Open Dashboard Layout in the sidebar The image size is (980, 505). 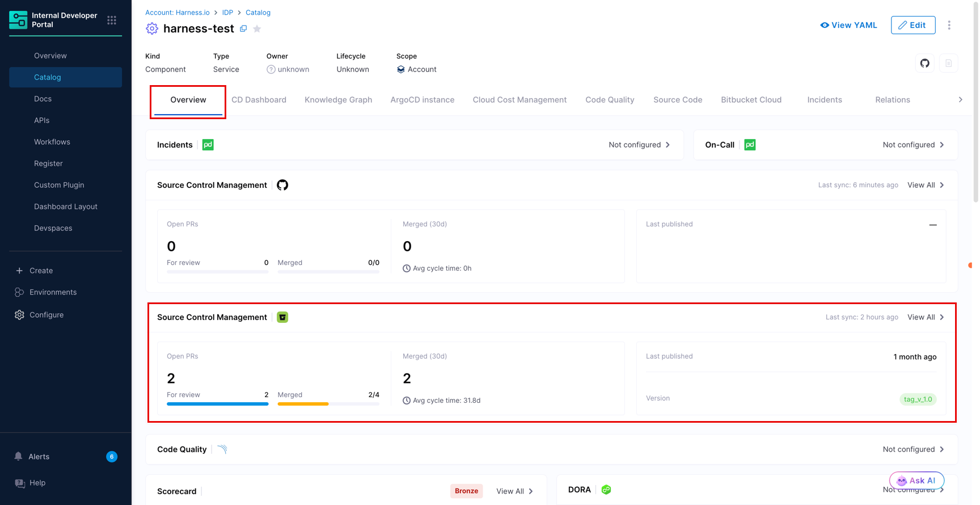click(x=66, y=207)
